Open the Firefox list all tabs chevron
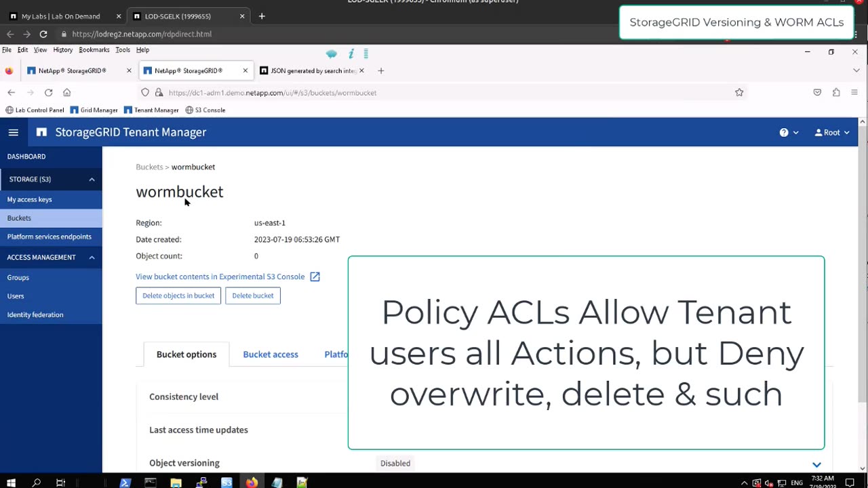 [x=856, y=70]
